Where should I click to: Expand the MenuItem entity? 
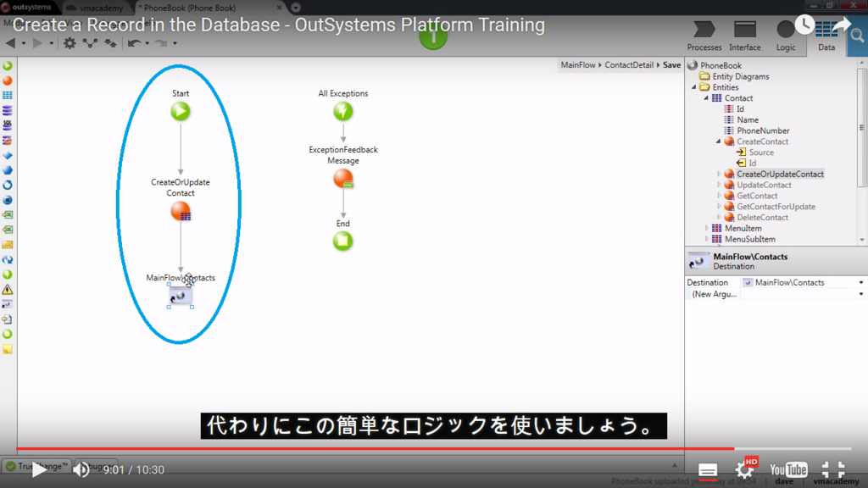point(706,228)
